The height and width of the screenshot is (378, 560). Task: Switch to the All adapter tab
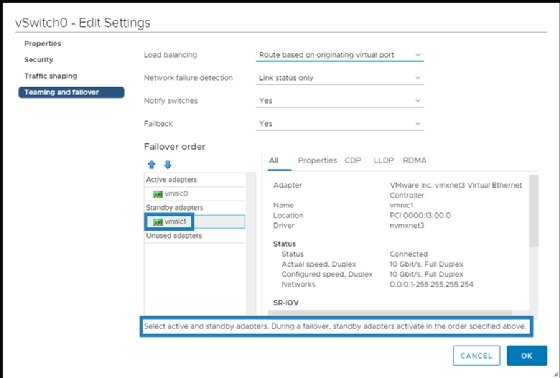click(x=274, y=160)
